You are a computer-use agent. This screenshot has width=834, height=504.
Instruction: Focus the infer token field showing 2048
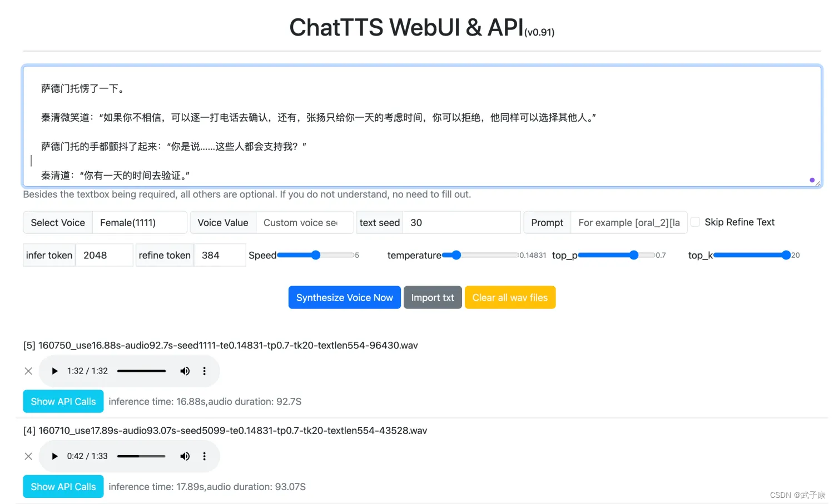tap(104, 255)
